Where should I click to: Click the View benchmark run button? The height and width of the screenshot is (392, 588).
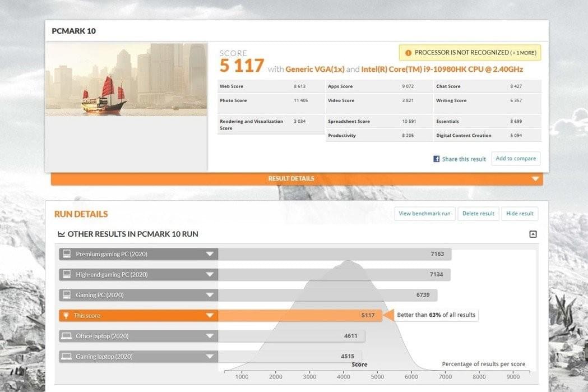(424, 214)
